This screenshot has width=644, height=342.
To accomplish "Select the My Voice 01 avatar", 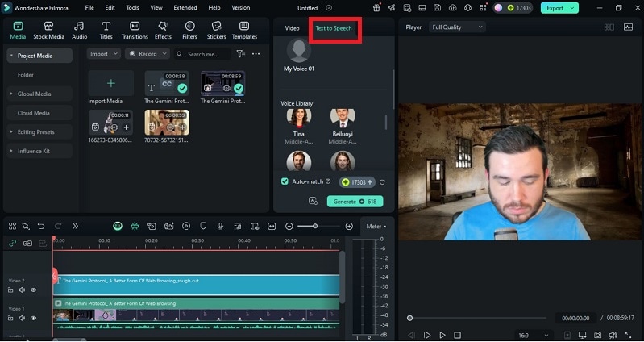I will tap(298, 51).
